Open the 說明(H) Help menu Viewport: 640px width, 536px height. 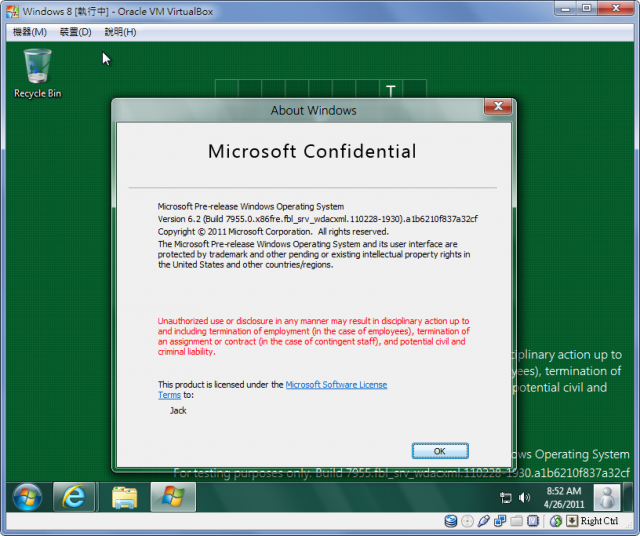tap(120, 32)
